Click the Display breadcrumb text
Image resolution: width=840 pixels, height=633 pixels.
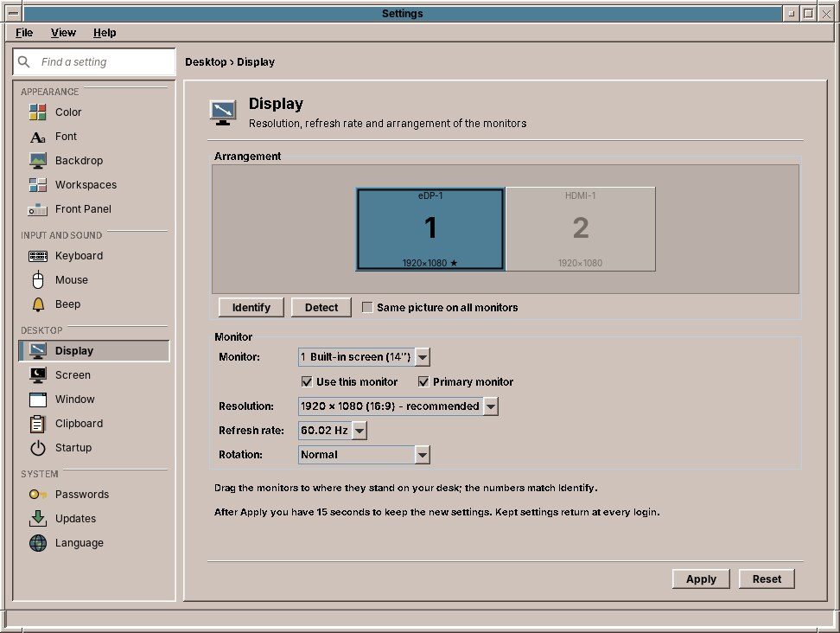(x=256, y=62)
